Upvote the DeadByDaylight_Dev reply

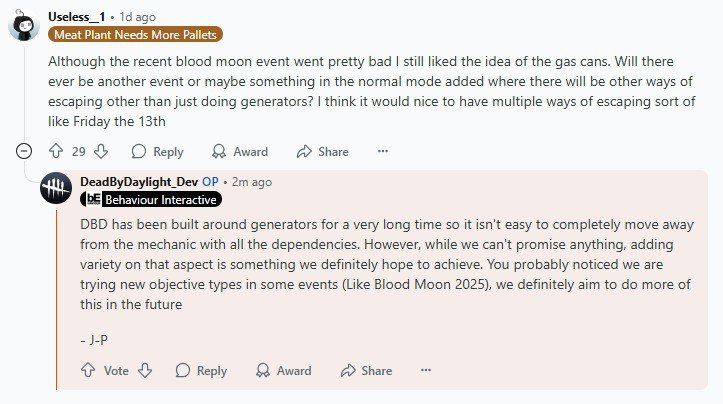pyautogui.click(x=87, y=370)
